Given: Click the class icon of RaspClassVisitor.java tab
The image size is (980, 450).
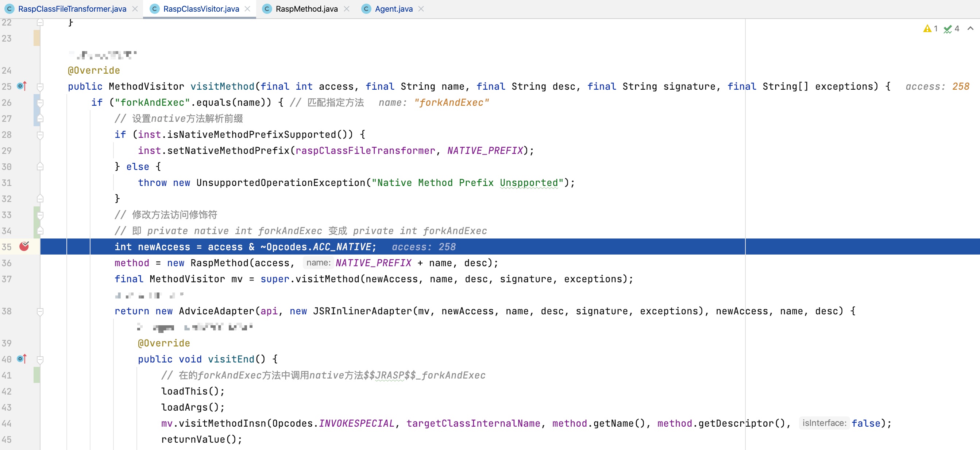Looking at the screenshot, I should tap(154, 9).
